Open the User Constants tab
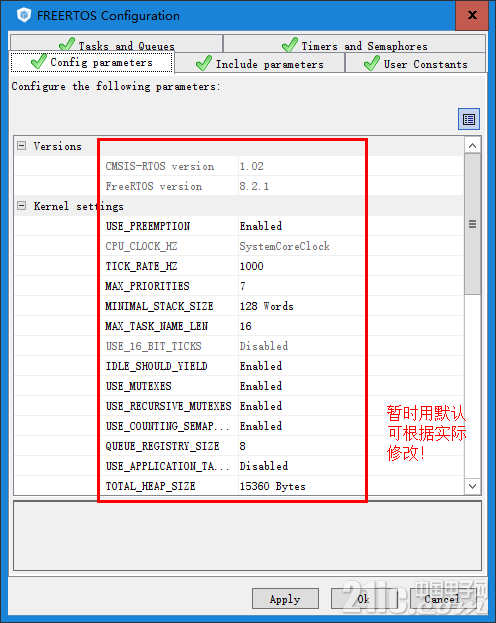 415,64
